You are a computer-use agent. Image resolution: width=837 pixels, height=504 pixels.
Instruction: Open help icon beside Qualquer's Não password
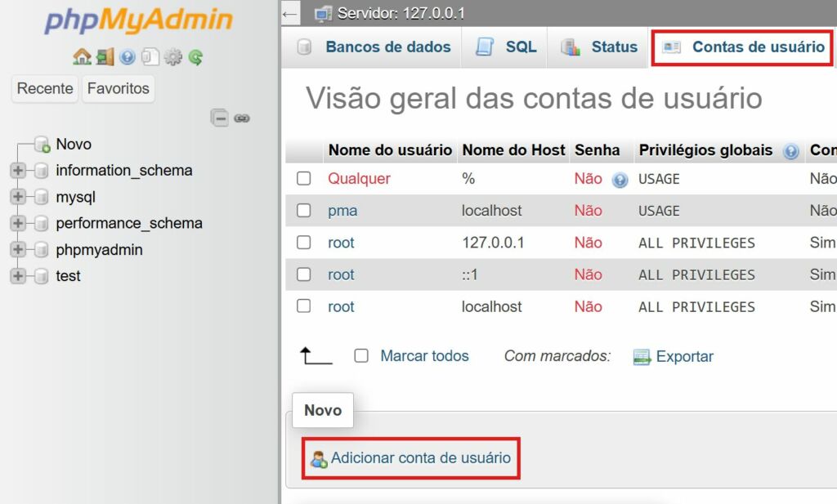tap(620, 181)
